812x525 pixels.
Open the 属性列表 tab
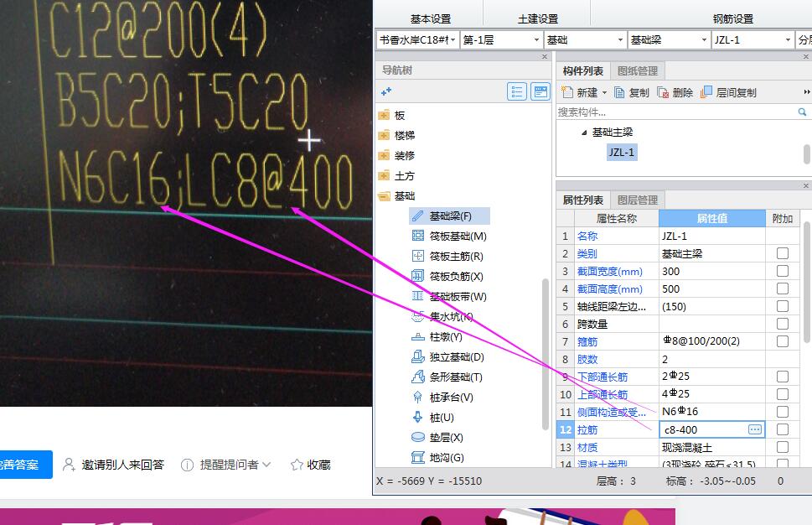click(x=582, y=200)
